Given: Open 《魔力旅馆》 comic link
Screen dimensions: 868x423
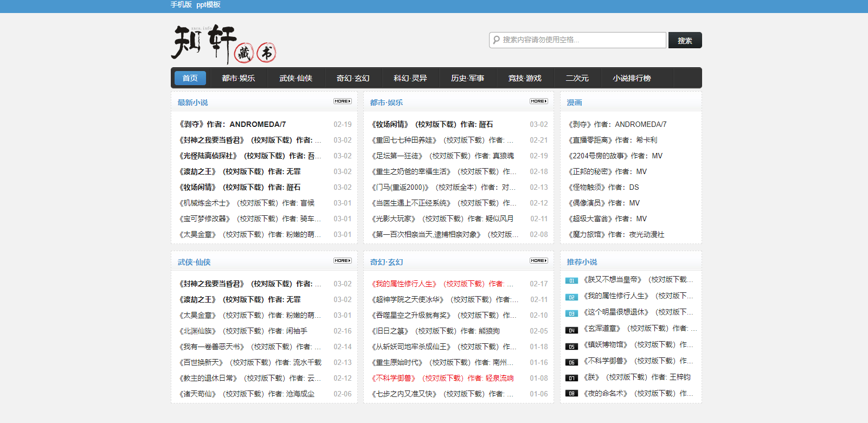Looking at the screenshot, I should click(616, 234).
